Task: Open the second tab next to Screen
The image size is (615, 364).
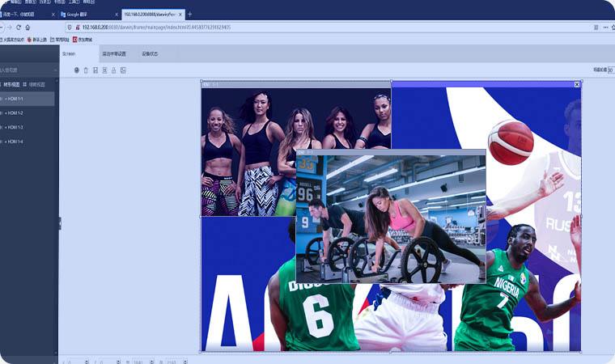Action: point(114,53)
